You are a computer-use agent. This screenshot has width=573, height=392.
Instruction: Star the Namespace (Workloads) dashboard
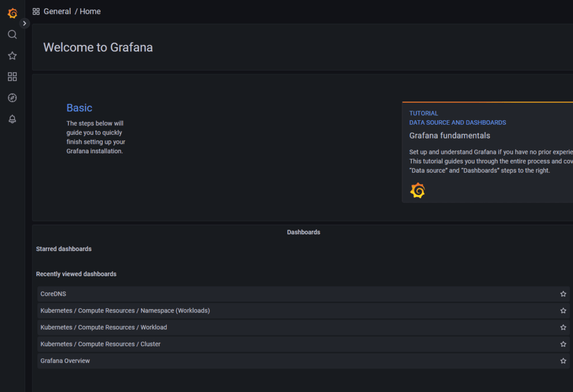[x=563, y=310]
